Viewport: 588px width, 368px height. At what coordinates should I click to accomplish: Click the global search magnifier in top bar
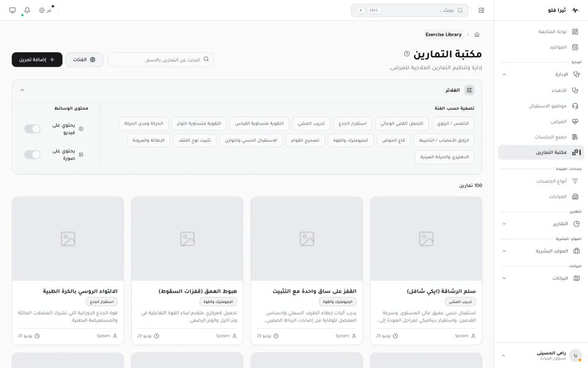tap(460, 10)
